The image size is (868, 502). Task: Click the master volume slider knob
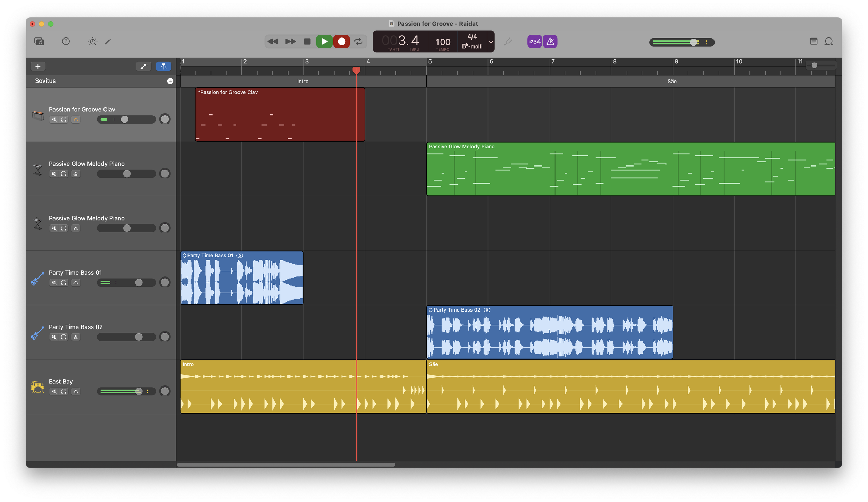coord(693,42)
